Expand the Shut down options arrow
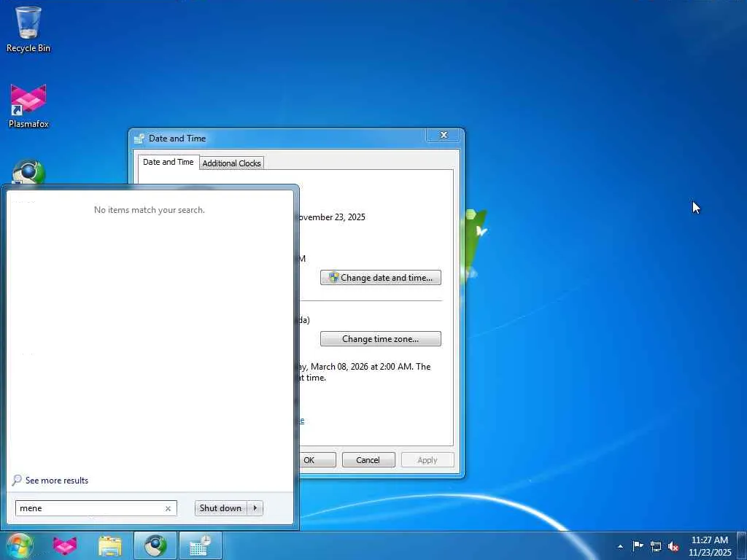Image resolution: width=747 pixels, height=560 pixels. coord(255,508)
